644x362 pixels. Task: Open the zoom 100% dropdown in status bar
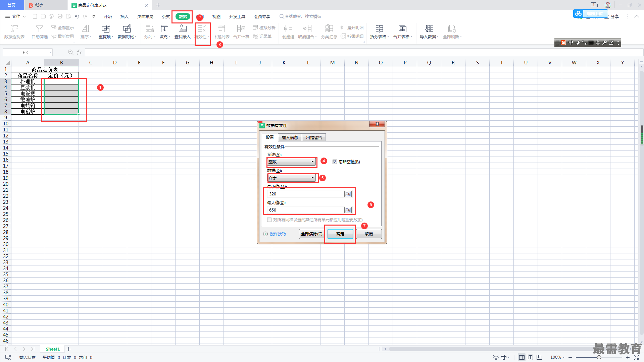click(x=557, y=357)
